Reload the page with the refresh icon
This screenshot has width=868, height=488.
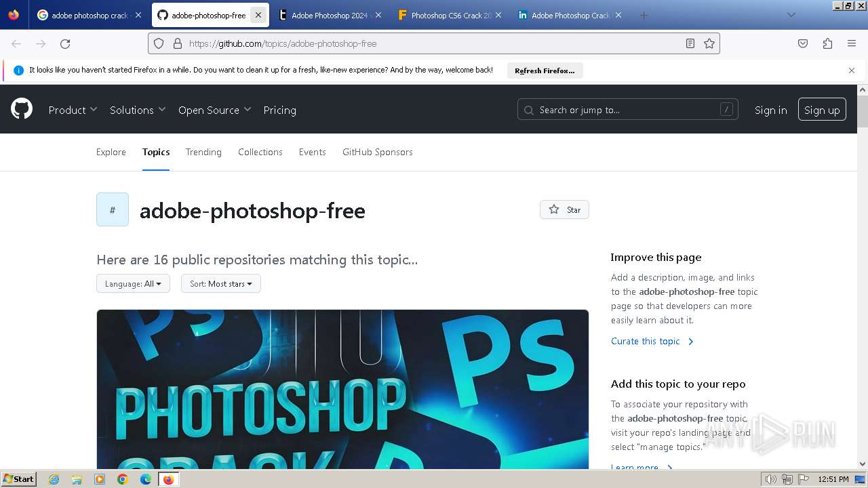point(65,43)
